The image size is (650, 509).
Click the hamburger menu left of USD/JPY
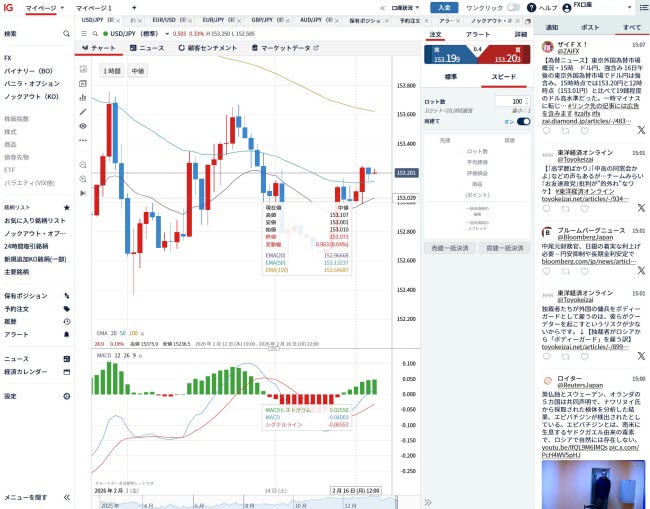click(84, 34)
